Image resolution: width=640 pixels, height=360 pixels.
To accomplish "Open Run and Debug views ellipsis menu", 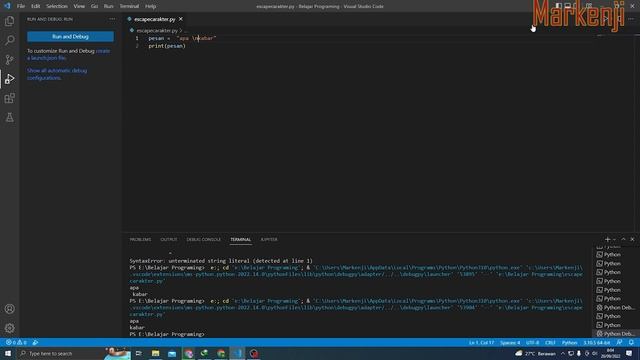I will pyautogui.click(x=112, y=19).
